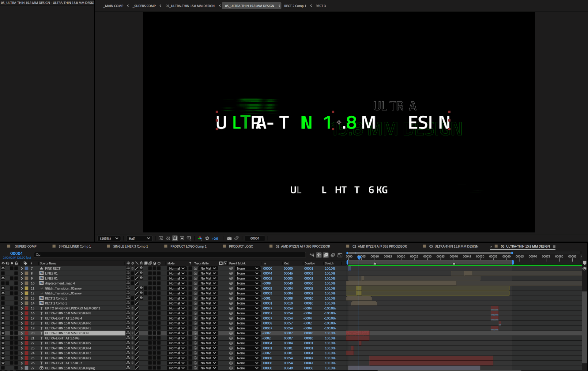Click _MAIN COMP in the viewer breadcrumb
Screen dimensions: 588x371
[114, 6]
